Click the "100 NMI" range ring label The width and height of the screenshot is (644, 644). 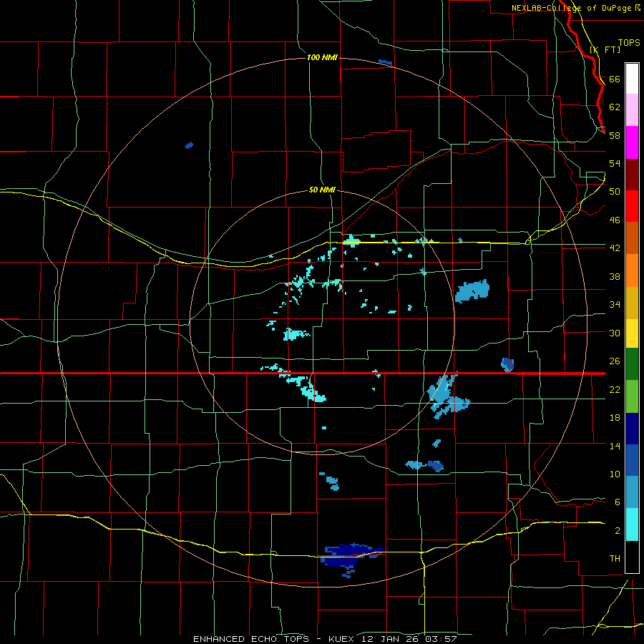(323, 57)
